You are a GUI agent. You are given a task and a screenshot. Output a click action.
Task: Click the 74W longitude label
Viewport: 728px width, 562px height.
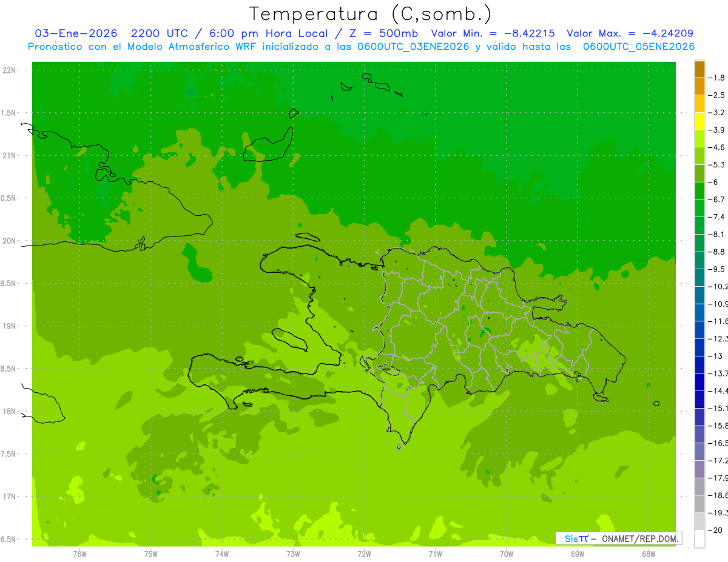coord(221,554)
